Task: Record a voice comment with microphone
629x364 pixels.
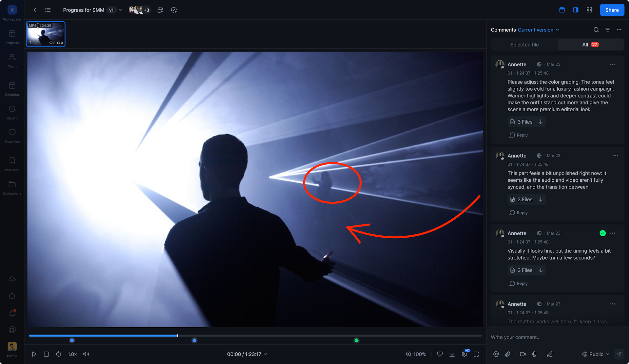Action: click(x=534, y=354)
